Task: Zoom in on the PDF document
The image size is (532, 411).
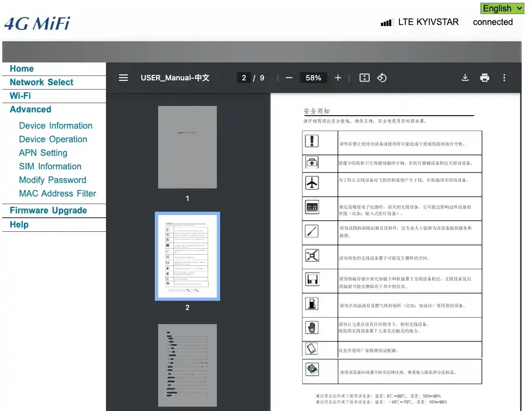Action: 337,78
